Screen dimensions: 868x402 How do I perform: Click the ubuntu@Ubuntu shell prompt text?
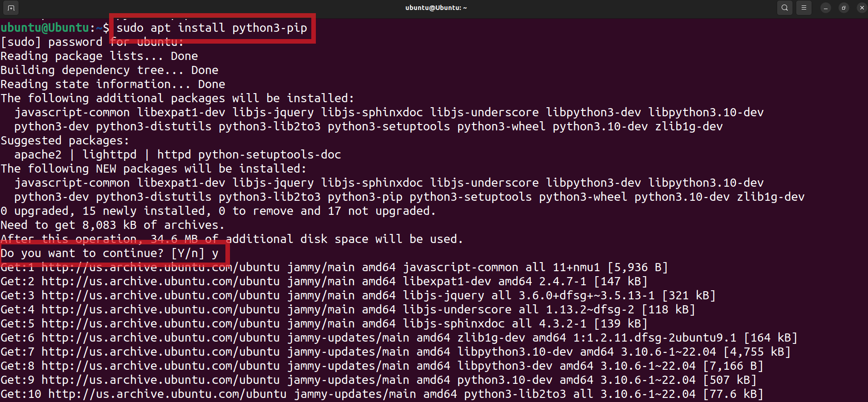click(45, 28)
